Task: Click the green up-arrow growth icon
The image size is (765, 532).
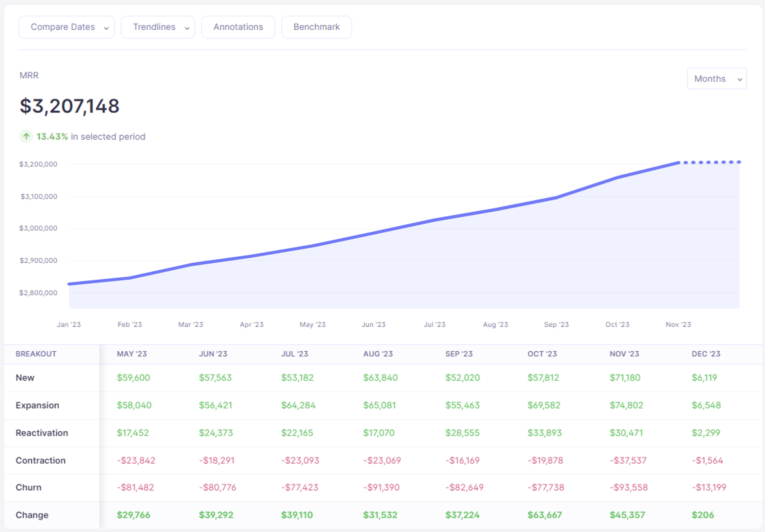Action: coord(26,136)
